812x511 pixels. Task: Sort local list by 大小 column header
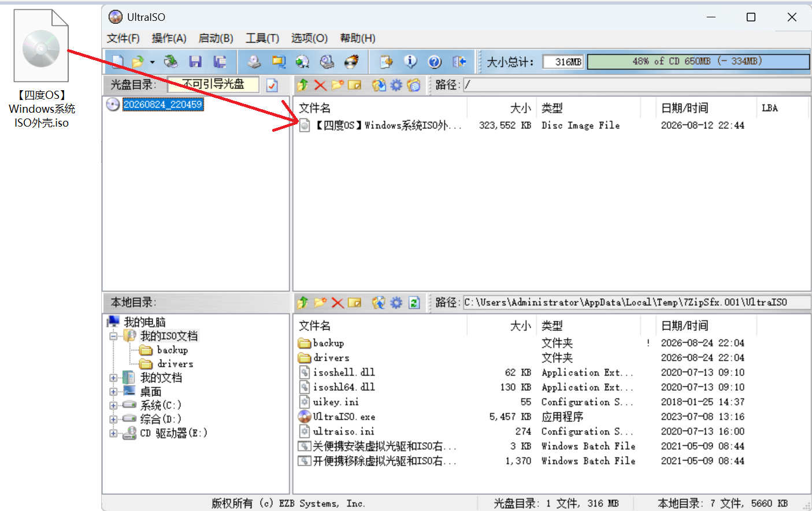pos(520,326)
